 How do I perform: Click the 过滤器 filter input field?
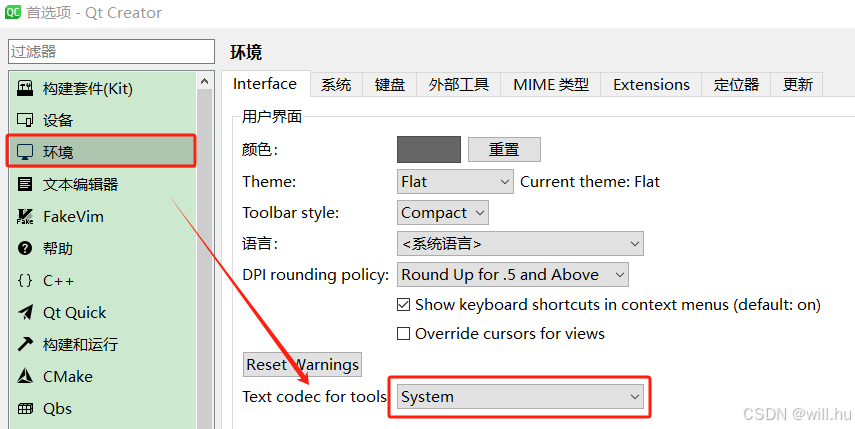(111, 51)
